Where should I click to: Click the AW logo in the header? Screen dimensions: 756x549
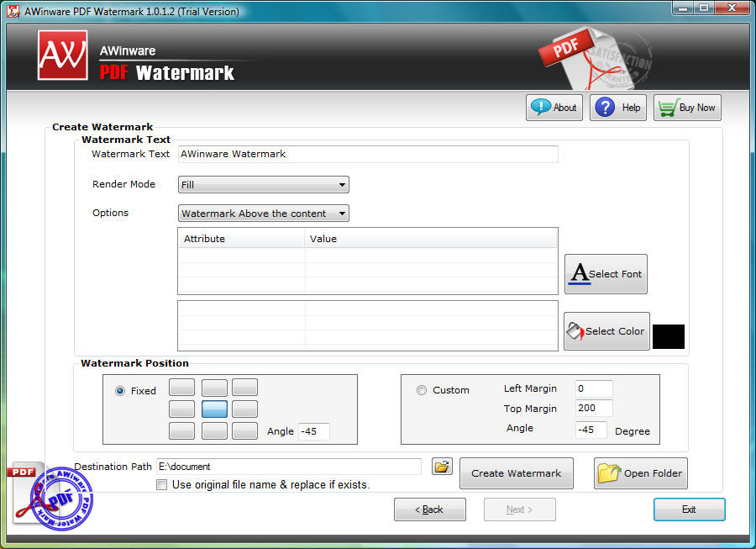coord(63,55)
